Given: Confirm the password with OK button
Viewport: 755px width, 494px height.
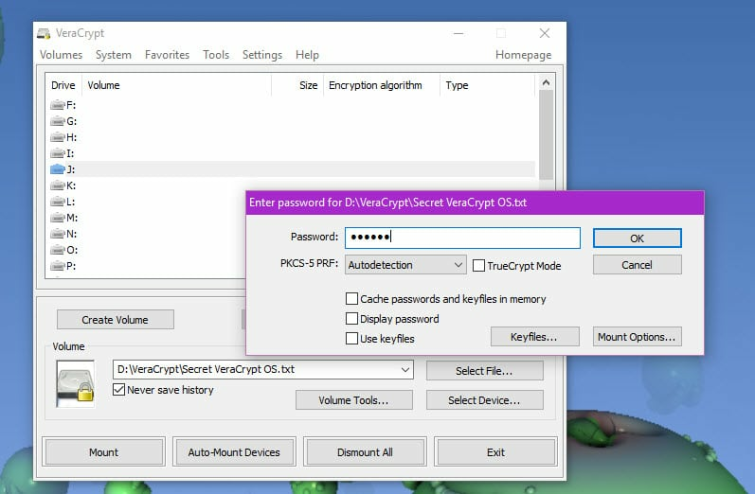Looking at the screenshot, I should [637, 238].
